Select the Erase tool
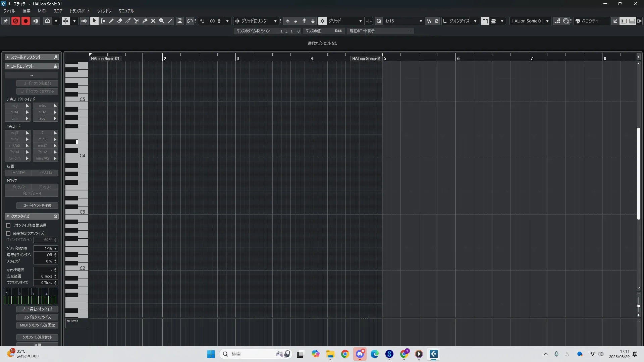This screenshot has width=644, height=362. tap(120, 21)
